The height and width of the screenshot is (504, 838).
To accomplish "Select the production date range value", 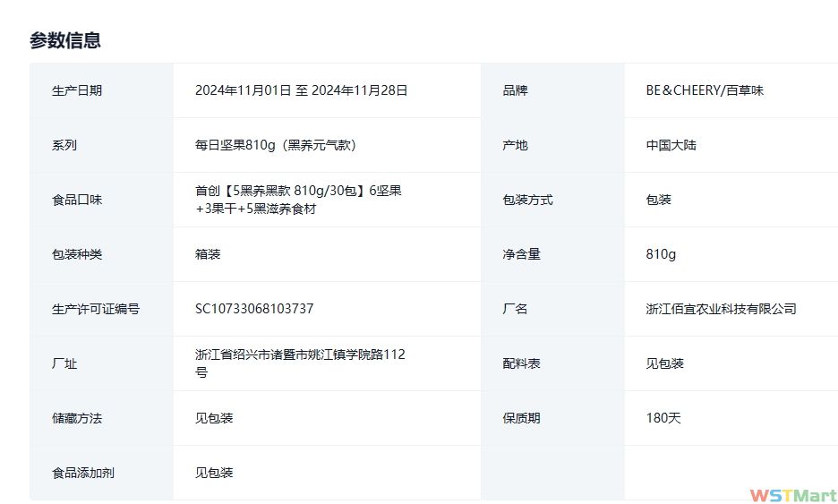I will (301, 90).
